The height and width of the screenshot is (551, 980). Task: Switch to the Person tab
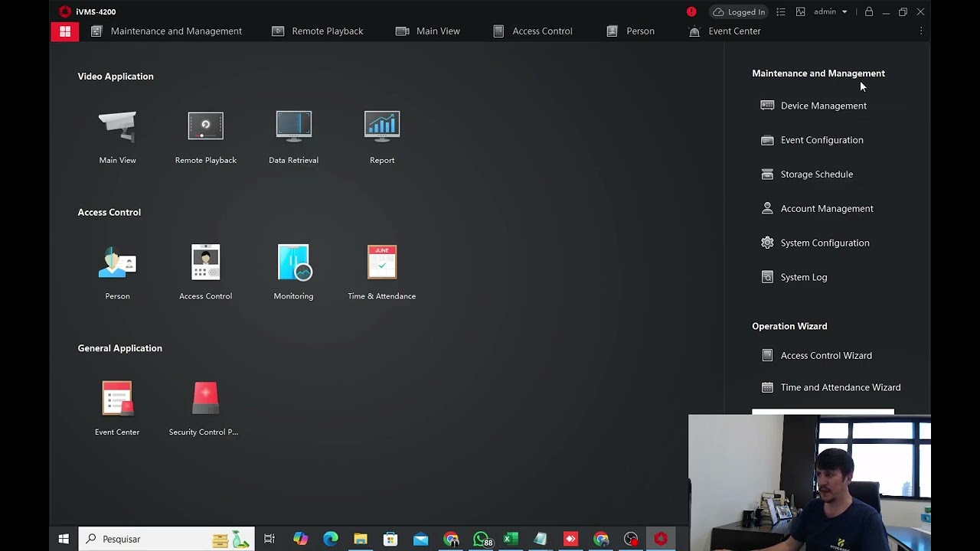630,31
